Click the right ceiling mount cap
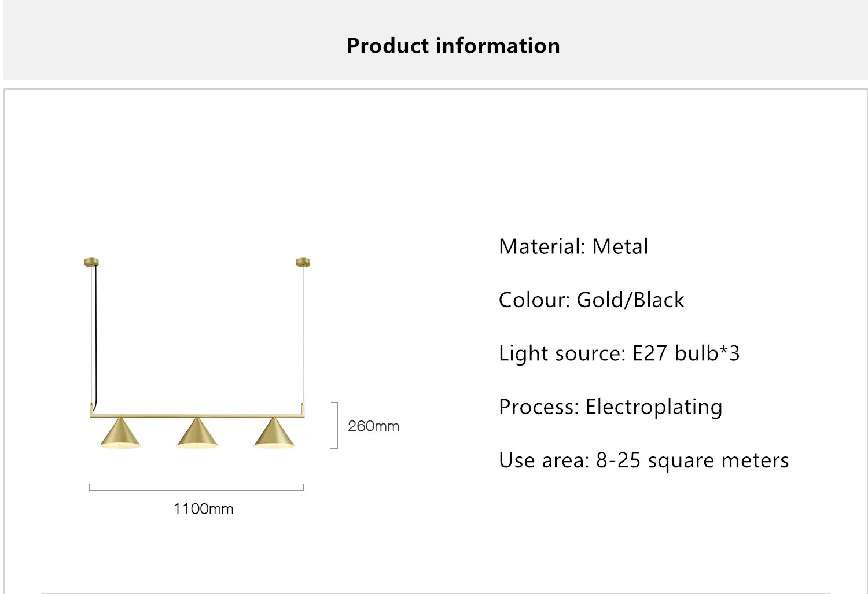The image size is (868, 594). click(303, 262)
